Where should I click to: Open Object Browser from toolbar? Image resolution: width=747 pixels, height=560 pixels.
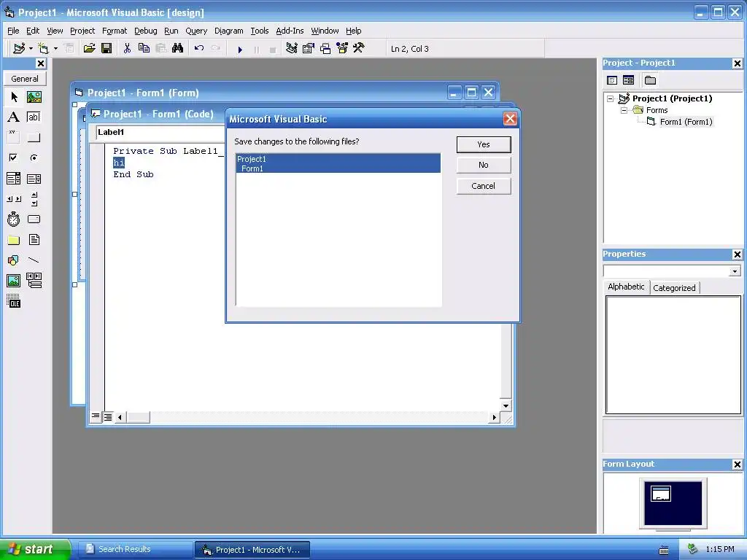(x=342, y=48)
